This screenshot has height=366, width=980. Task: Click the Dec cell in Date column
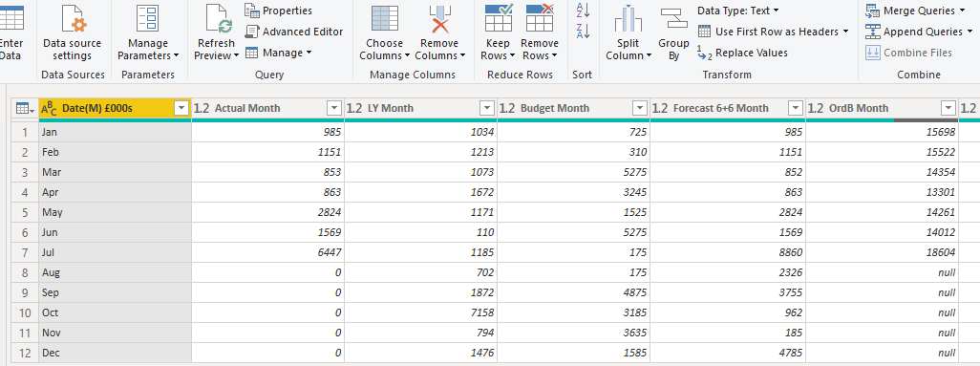(x=115, y=353)
